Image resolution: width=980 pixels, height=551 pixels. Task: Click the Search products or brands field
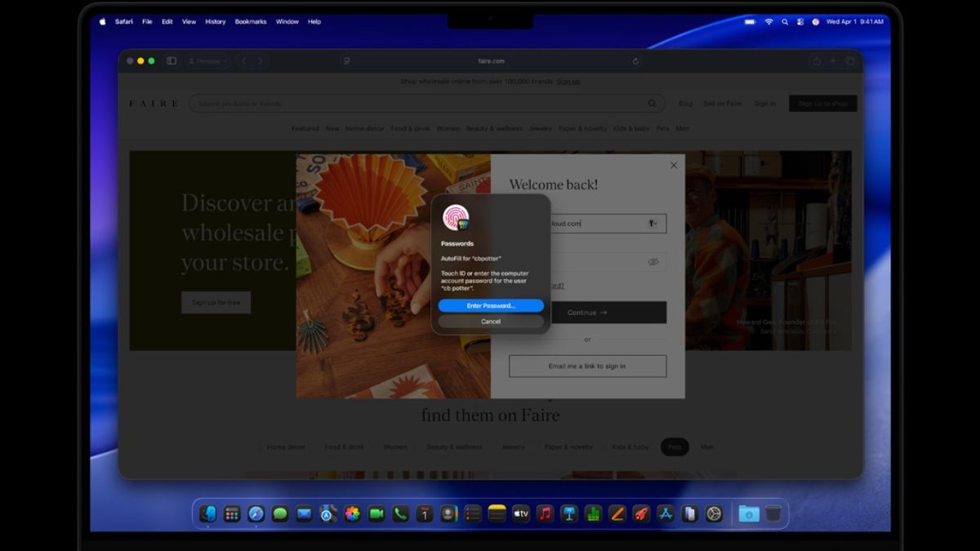(x=427, y=104)
